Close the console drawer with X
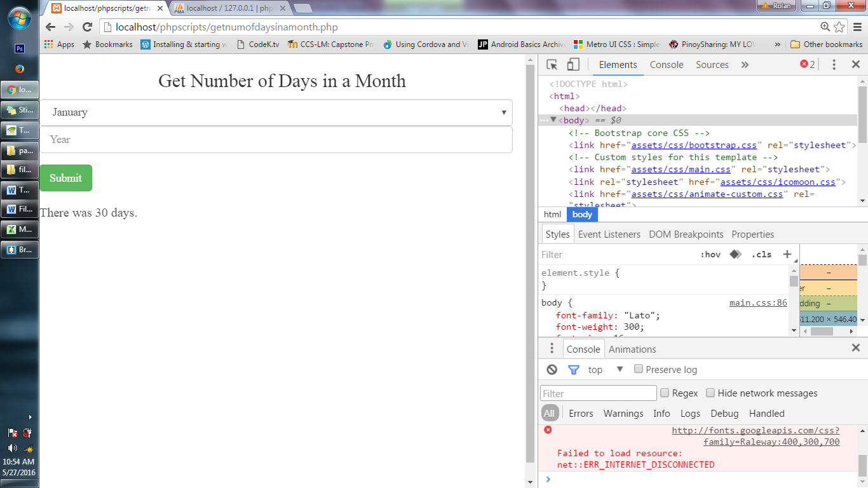Image resolution: width=868 pixels, height=488 pixels. click(x=856, y=348)
